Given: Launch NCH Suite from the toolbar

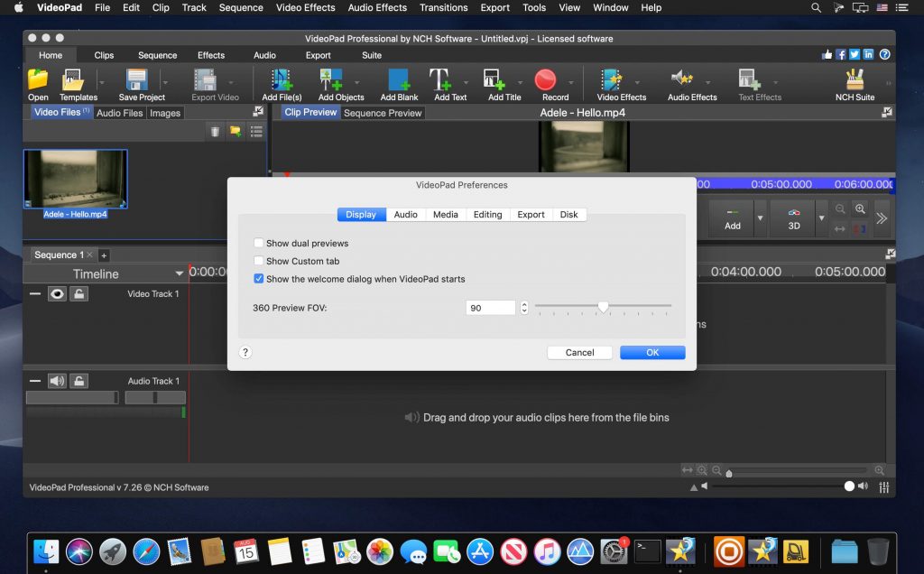Looking at the screenshot, I should pyautogui.click(x=854, y=82).
